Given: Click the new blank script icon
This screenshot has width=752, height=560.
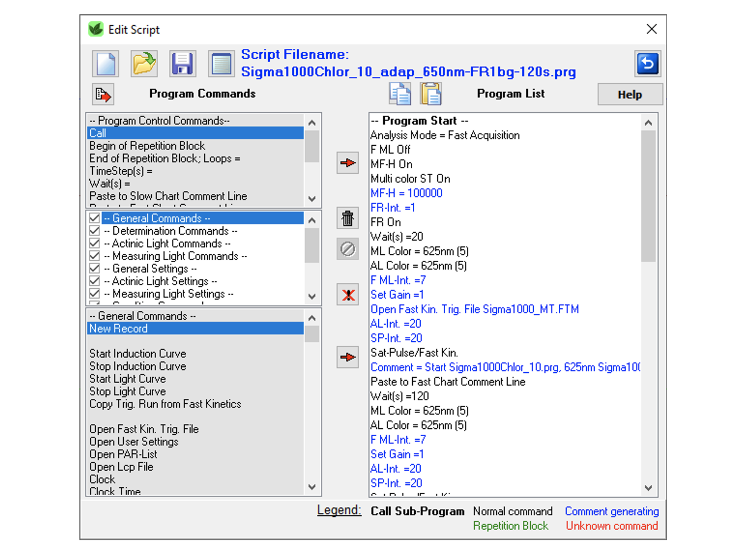Looking at the screenshot, I should point(106,64).
